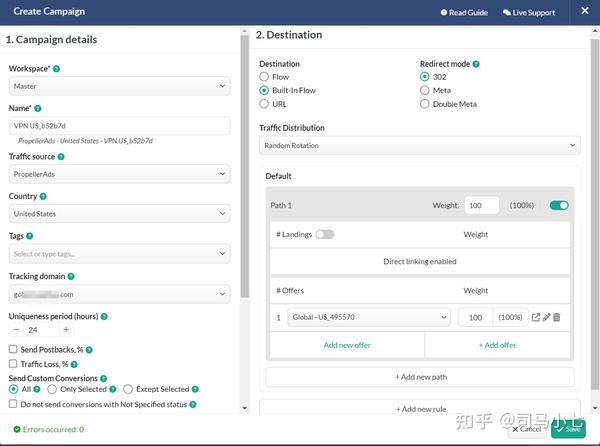Choose Meta redirect mode

pos(424,90)
